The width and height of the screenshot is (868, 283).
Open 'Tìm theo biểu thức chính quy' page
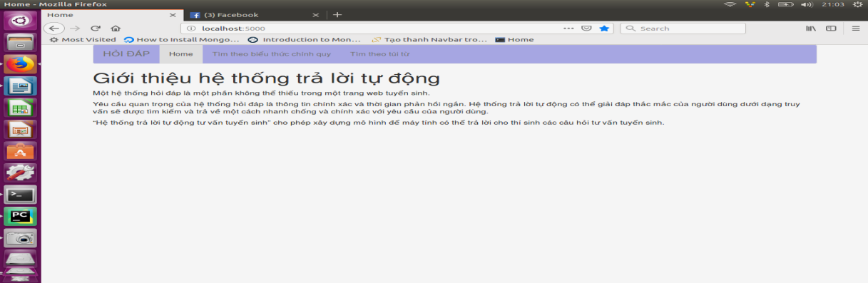[272, 54]
